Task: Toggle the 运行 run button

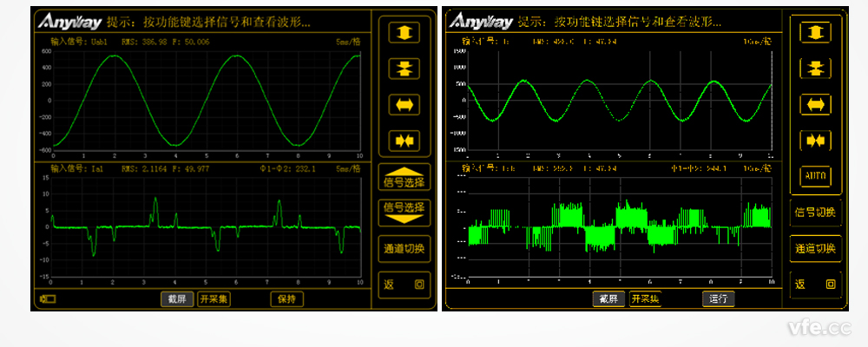Action: pos(719,299)
